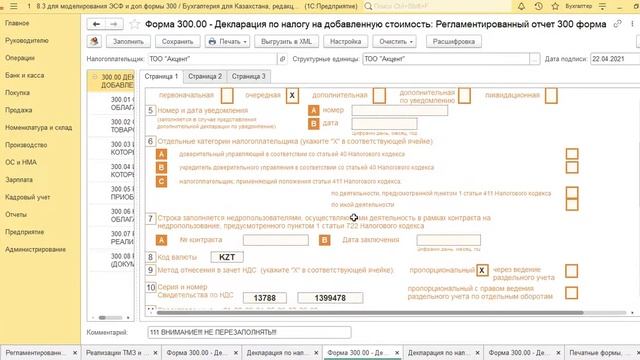Viewport: 640px width, 360px height.
Task: Check через ведение раздельного учета box
Action: point(571,271)
